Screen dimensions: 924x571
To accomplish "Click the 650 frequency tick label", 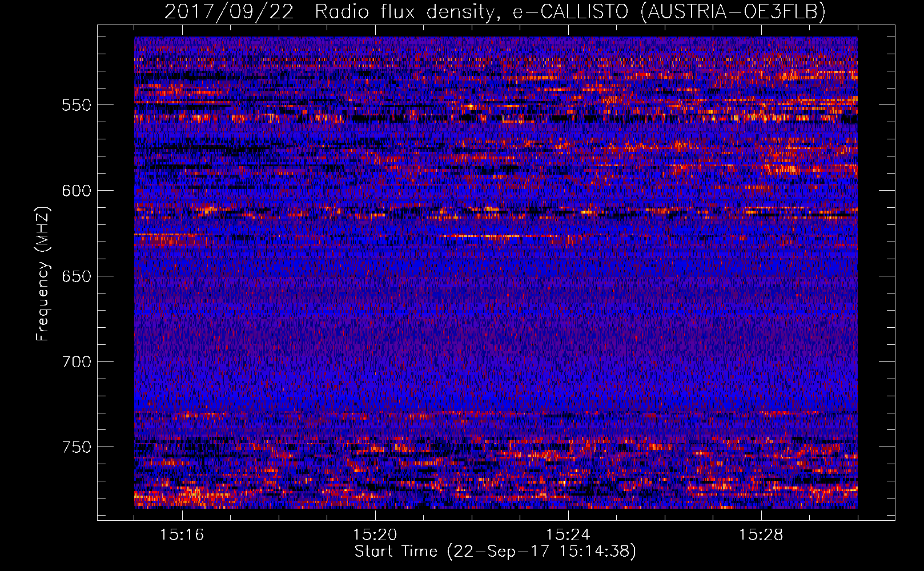I will click(x=77, y=276).
